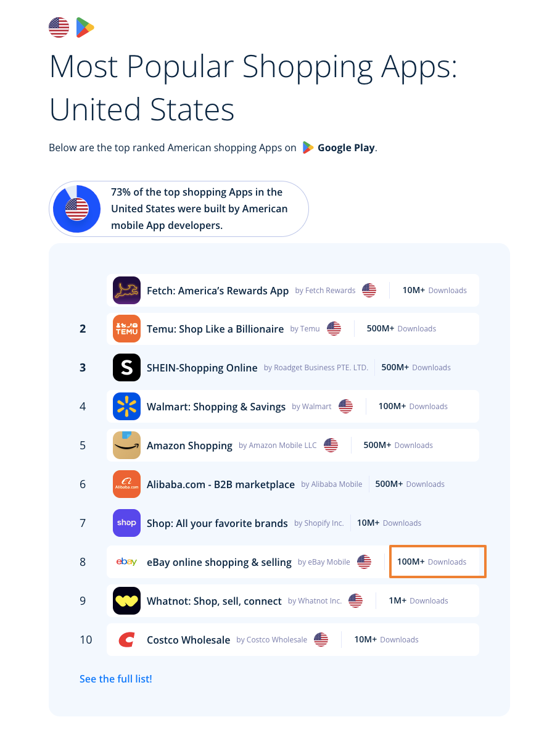Viewport: 560px width, 730px height.
Task: Click the eBay logo icon
Action: 126,562
